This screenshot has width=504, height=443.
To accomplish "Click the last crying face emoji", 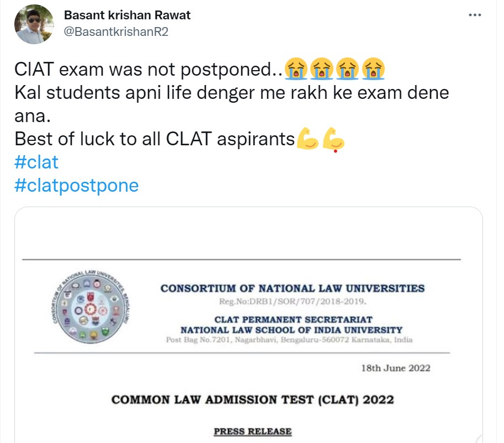I will tap(374, 71).
